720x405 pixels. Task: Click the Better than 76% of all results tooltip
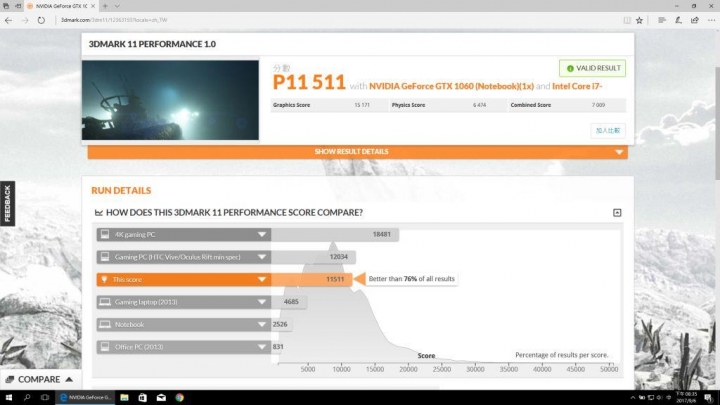[411, 279]
